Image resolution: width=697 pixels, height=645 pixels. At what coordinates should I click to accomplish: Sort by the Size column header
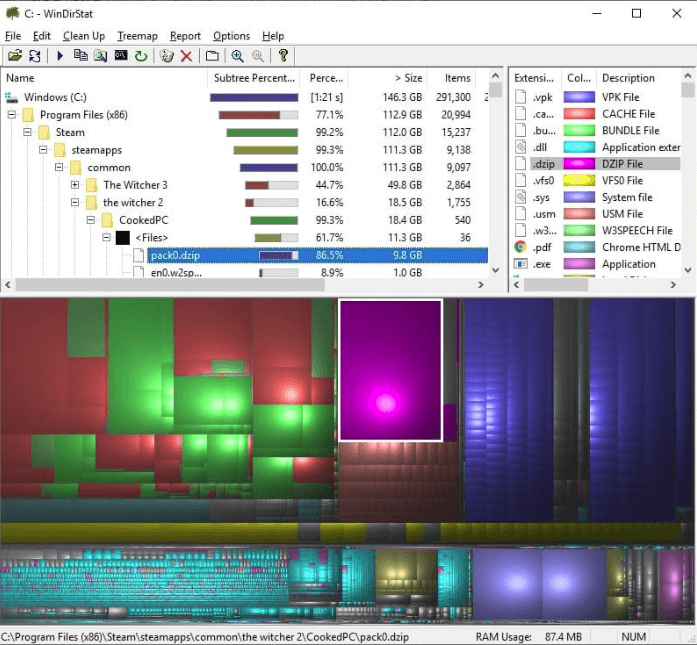click(388, 78)
